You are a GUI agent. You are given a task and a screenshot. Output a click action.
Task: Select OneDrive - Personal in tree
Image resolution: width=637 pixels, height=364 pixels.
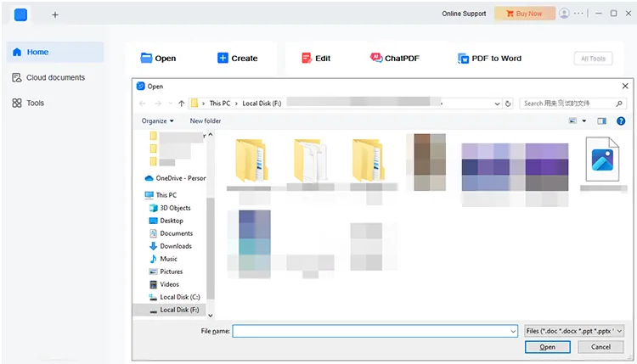[175, 178]
